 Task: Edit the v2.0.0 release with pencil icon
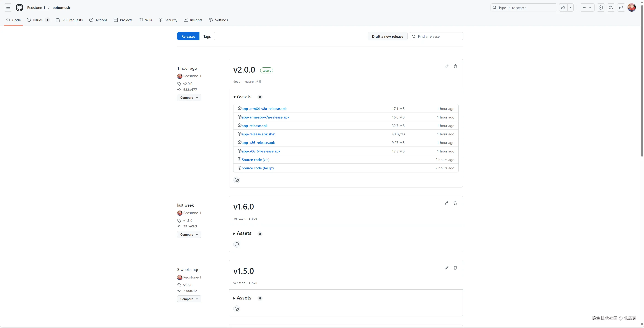coord(446,66)
